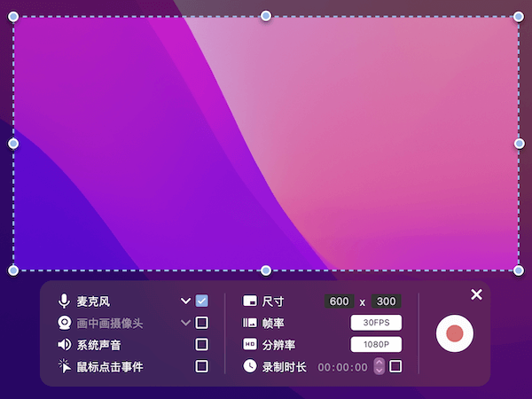Uncheck the microphone (麦克风) checkbox

(202, 301)
